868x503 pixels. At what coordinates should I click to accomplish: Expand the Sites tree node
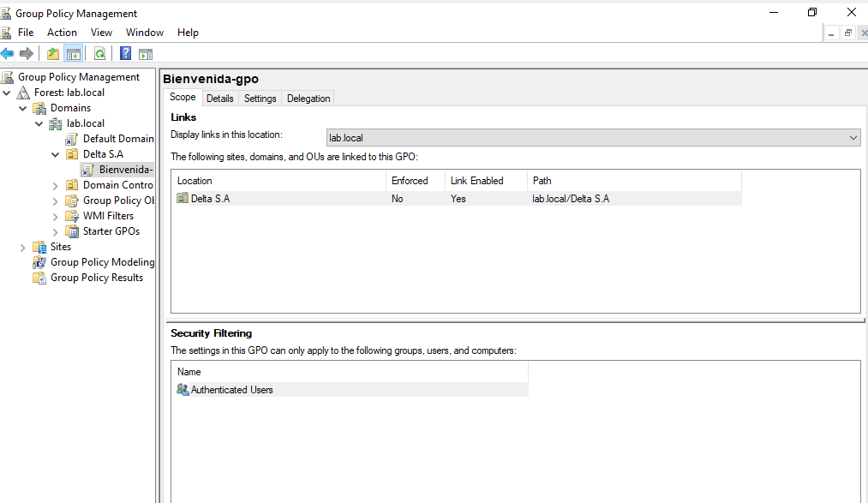pos(23,247)
